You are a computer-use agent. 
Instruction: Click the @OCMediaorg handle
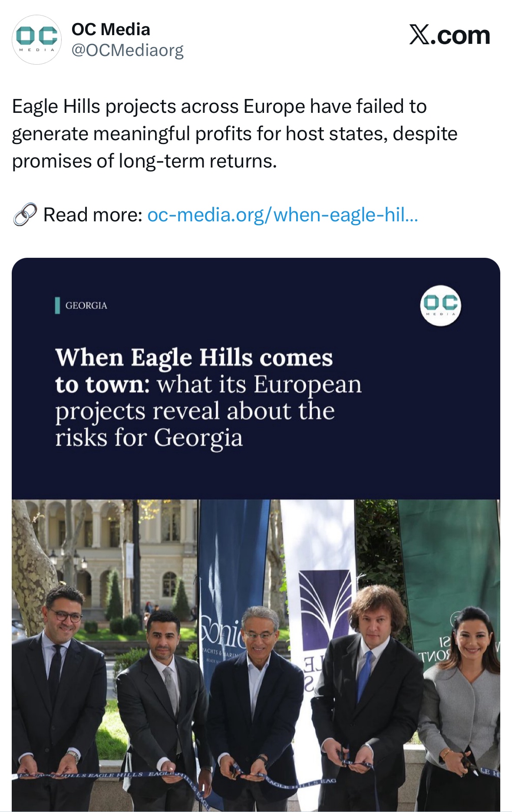(x=127, y=50)
